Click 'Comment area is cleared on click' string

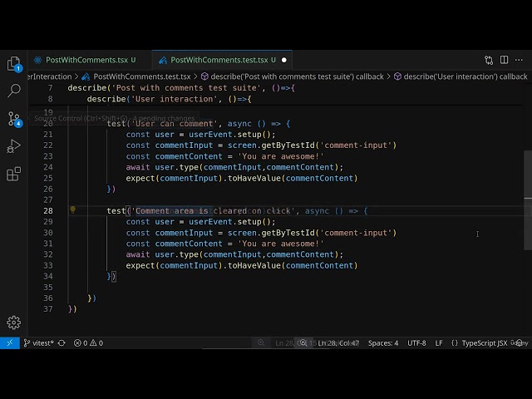coord(213,210)
